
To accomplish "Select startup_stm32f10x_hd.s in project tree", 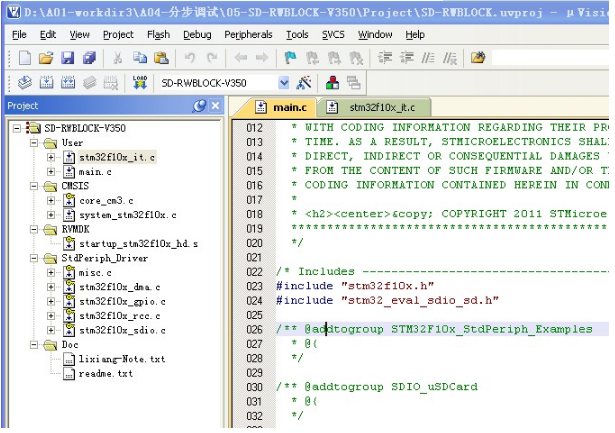I will pyautogui.click(x=138, y=244).
